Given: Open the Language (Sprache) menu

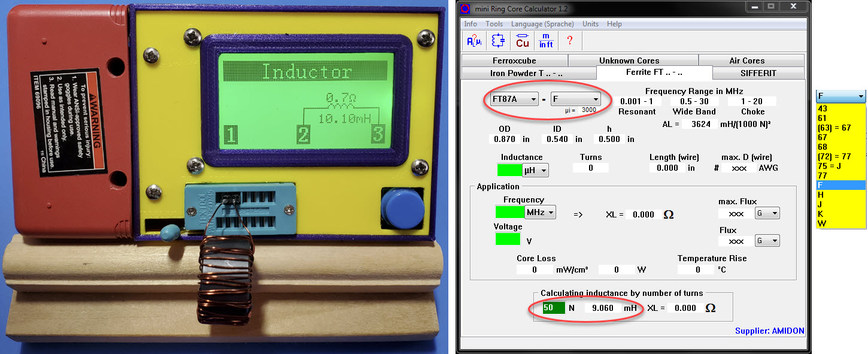Looking at the screenshot, I should (542, 24).
